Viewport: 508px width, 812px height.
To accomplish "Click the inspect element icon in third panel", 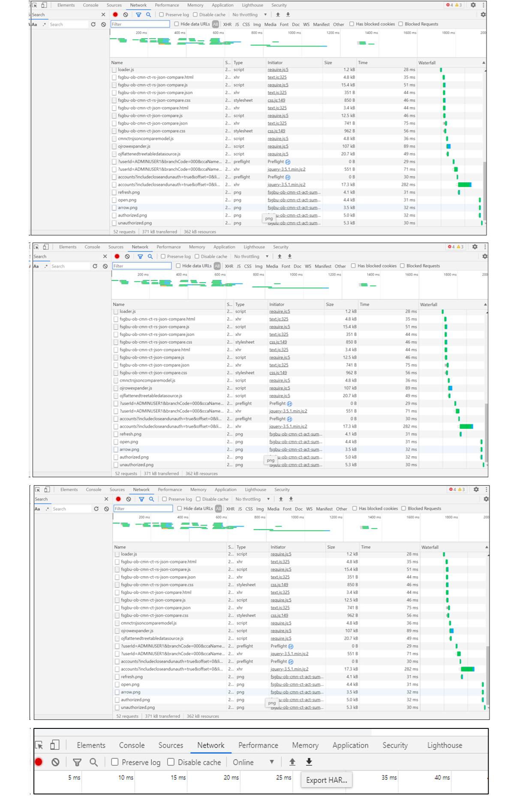I will click(38, 489).
